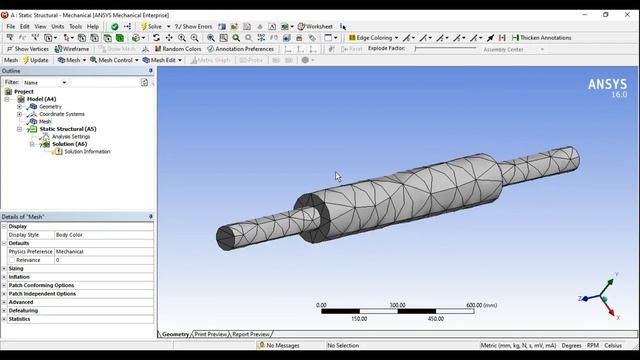The width and height of the screenshot is (640, 360).
Task: Open the View menu
Action: (40, 27)
